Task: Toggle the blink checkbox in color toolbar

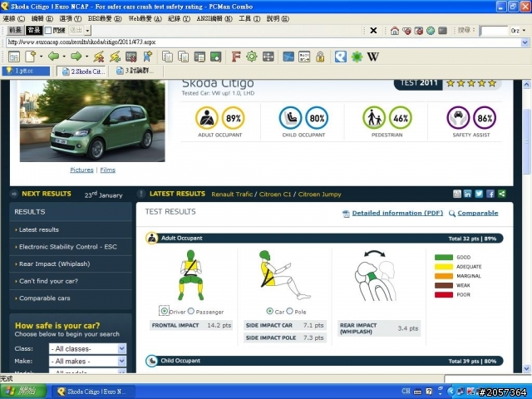Action: (48, 31)
